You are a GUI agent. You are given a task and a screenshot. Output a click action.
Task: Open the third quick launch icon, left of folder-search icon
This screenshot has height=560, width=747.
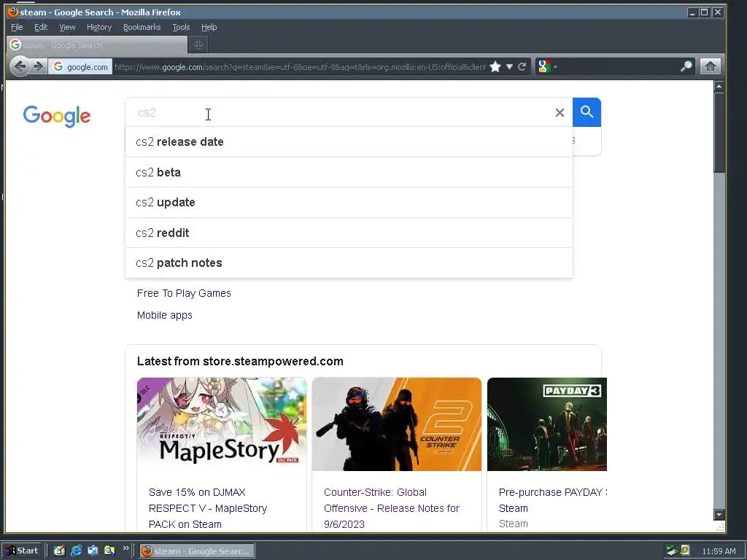93,551
